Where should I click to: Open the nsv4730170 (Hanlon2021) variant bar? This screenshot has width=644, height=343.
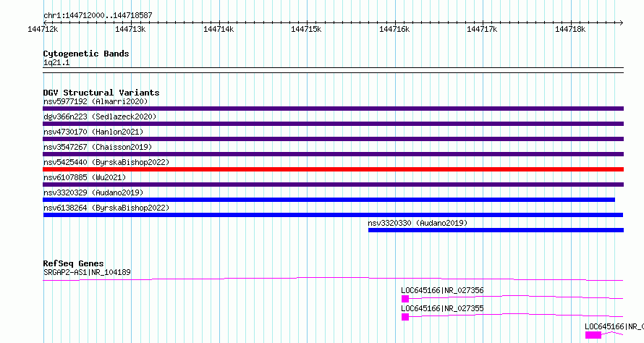(333, 139)
